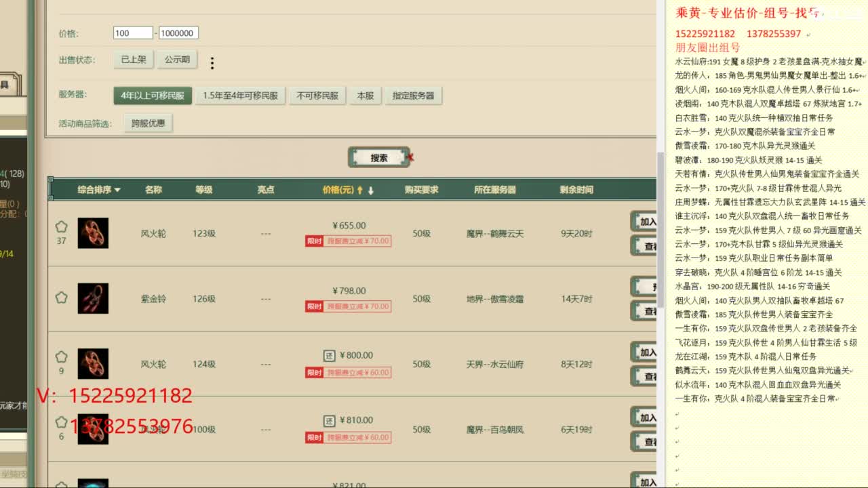The height and width of the screenshot is (488, 868).
Task: Click the 限时 badge under ¥810.00
Action: pos(314,437)
